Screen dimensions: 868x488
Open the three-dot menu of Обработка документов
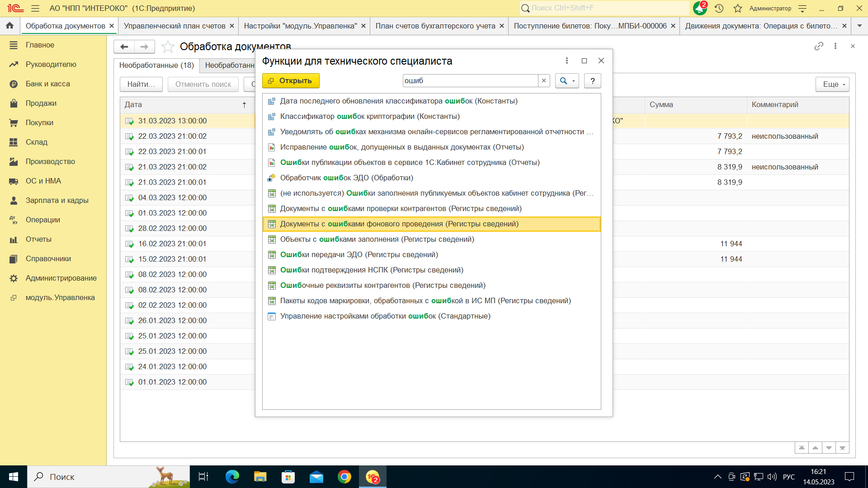[835, 46]
